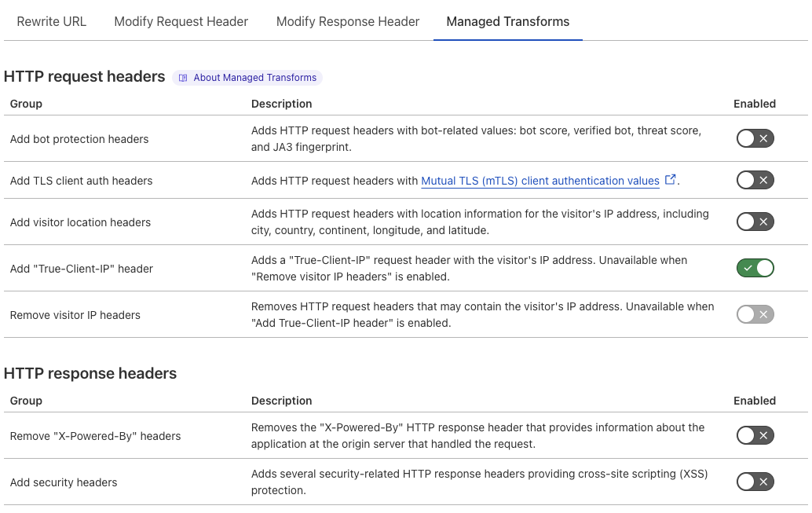Screen dimensions: 812x513
Task: Enable the Add visitor location headers toggle
Action: (755, 222)
